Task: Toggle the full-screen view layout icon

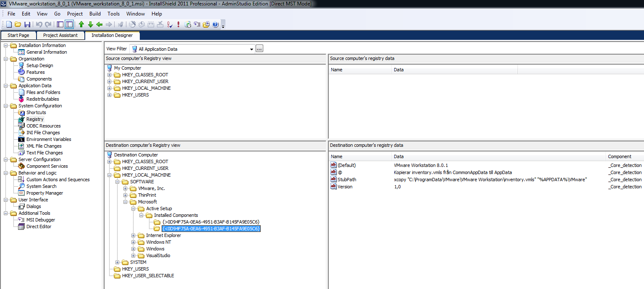Action: [x=60, y=24]
